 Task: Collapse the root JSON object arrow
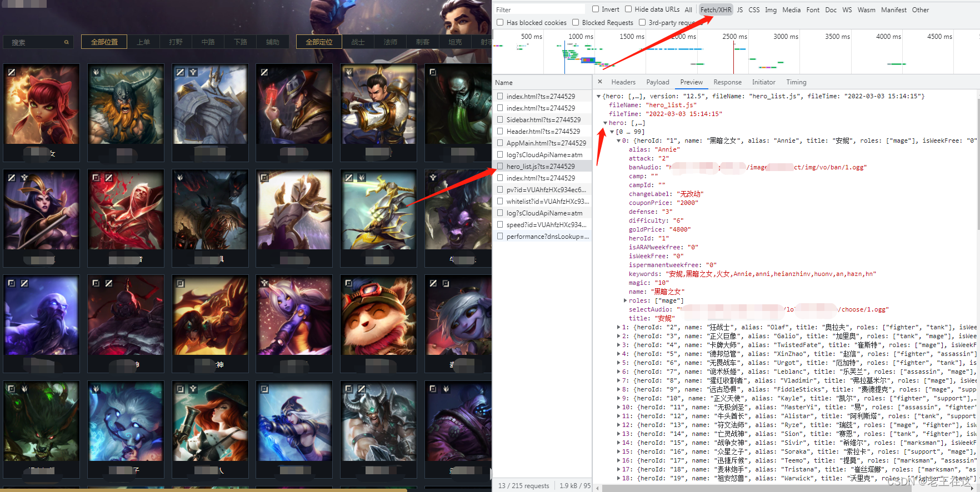coord(599,96)
